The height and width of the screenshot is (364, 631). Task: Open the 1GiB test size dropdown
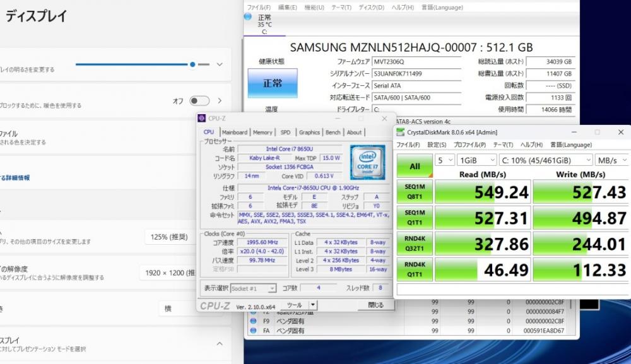(x=477, y=160)
